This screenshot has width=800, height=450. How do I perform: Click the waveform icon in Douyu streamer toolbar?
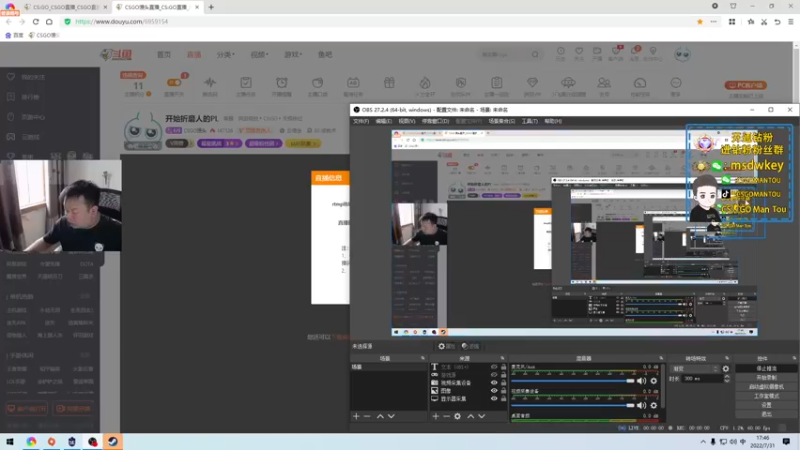point(210,83)
